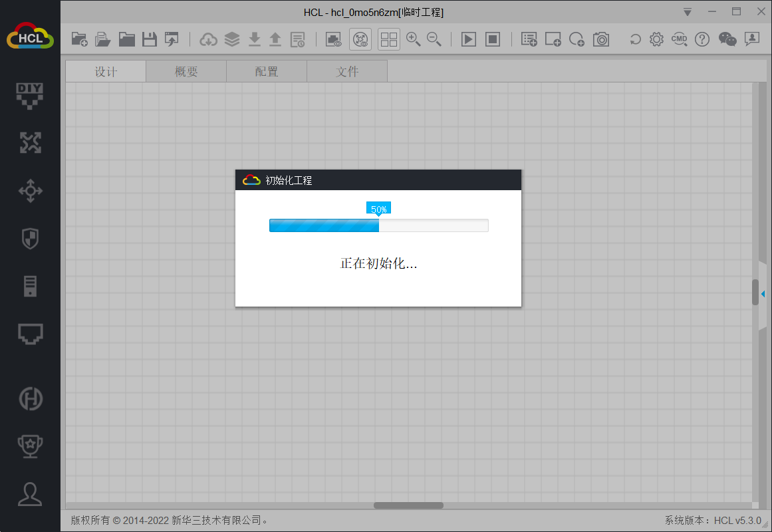Click the plain folder toolbar icon
The image size is (772, 532).
tap(126, 39)
